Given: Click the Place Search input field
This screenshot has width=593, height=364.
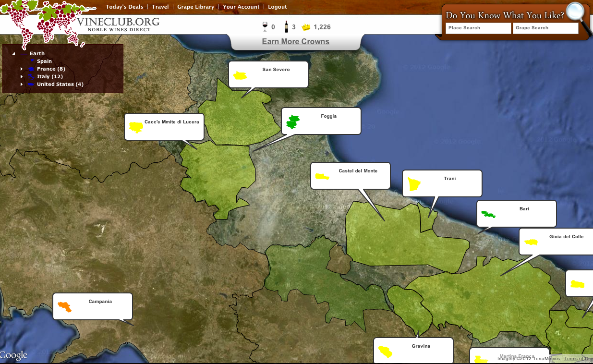Looking at the screenshot, I should pos(478,28).
